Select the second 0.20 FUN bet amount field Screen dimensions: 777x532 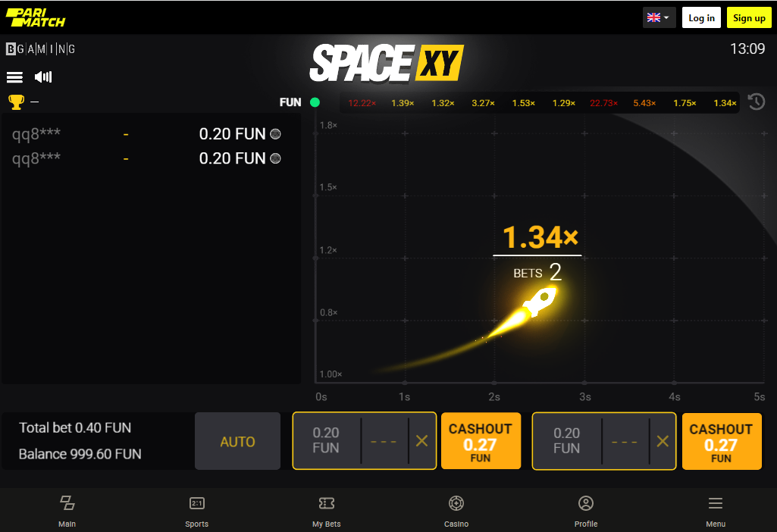coord(566,441)
